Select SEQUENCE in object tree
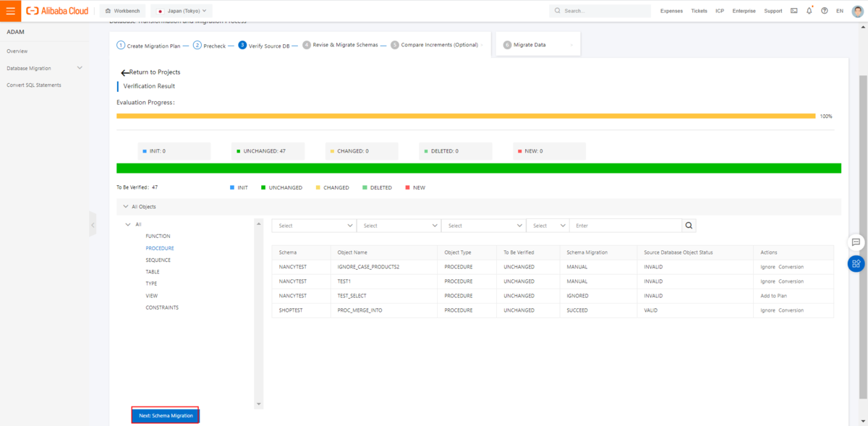This screenshot has width=868, height=426. pos(158,260)
